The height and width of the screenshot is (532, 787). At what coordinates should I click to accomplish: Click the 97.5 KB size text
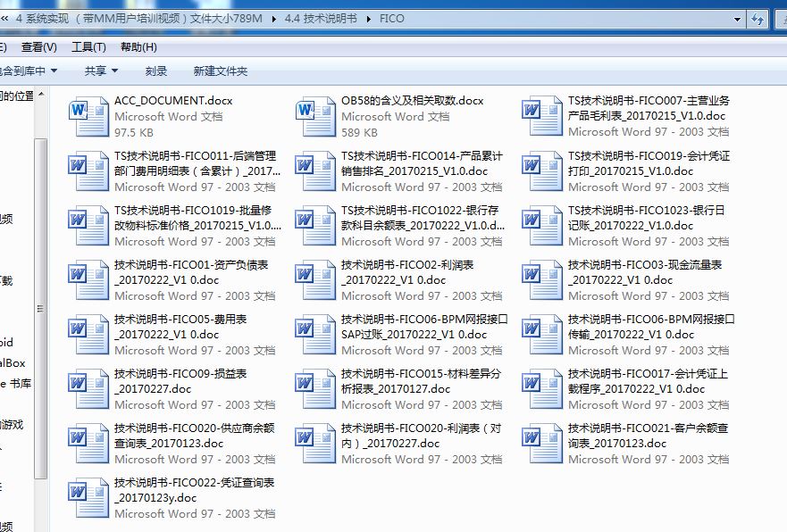point(134,133)
